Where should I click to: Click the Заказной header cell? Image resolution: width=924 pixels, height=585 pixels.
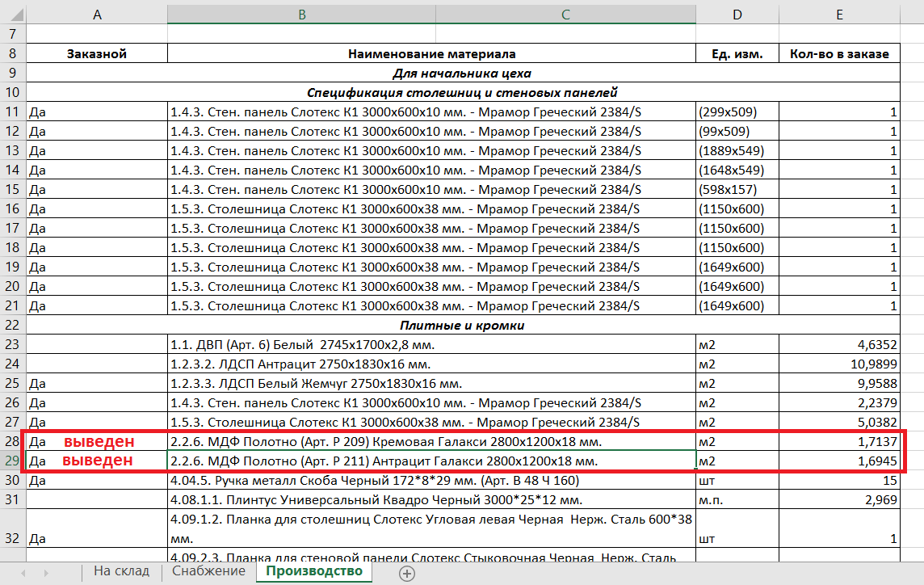click(x=97, y=54)
